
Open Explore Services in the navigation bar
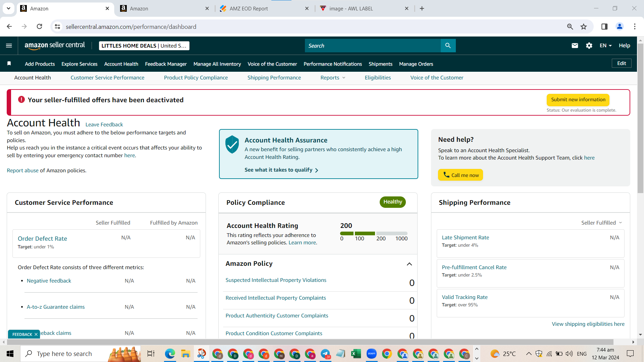[79, 64]
